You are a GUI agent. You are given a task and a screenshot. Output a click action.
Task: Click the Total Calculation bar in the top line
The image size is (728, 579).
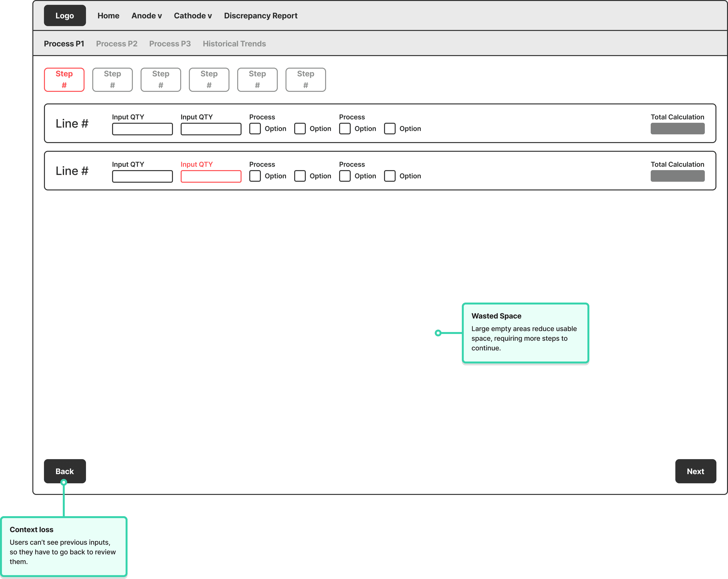click(677, 129)
